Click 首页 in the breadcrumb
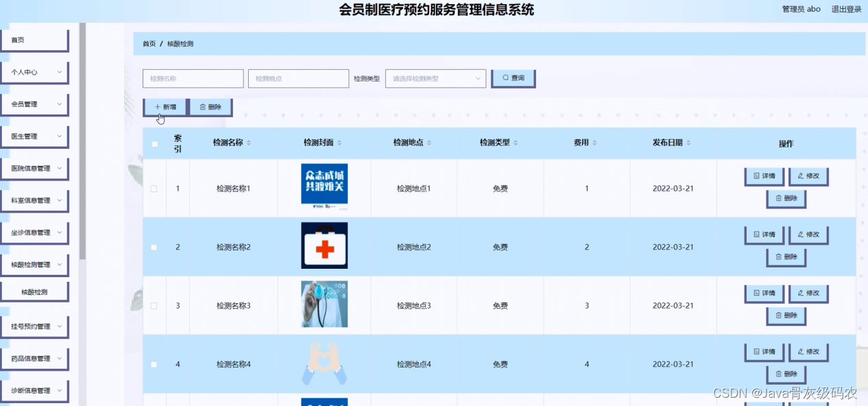This screenshot has width=868, height=406. 149,44
